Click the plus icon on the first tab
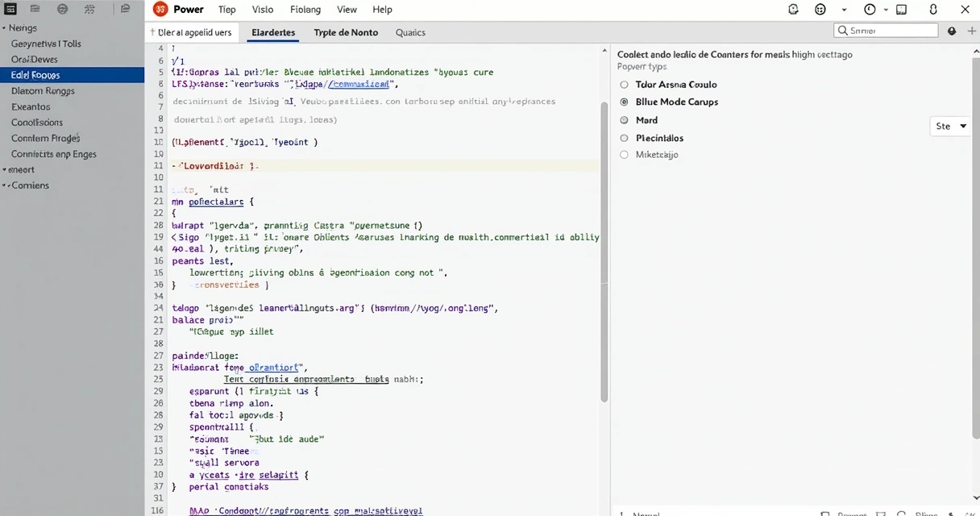 pos(152,32)
